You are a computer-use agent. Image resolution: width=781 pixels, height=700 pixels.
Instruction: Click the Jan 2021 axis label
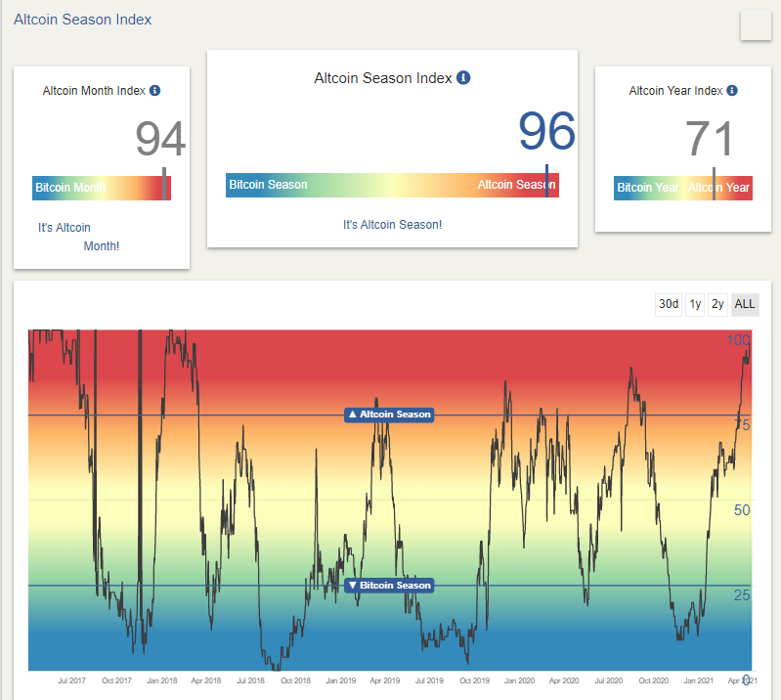[698, 680]
